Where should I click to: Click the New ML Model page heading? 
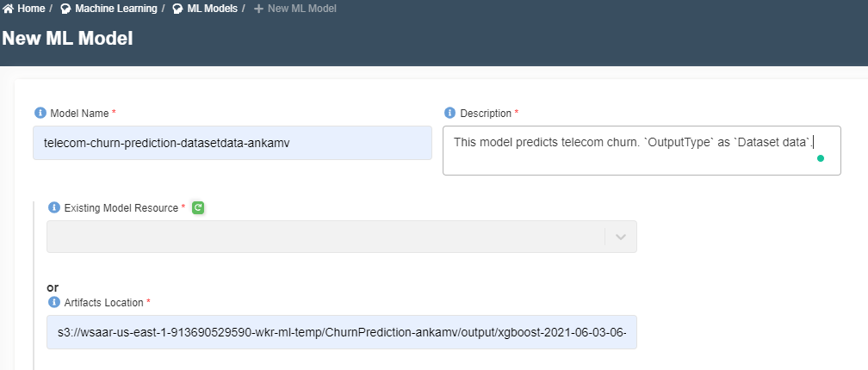67,39
